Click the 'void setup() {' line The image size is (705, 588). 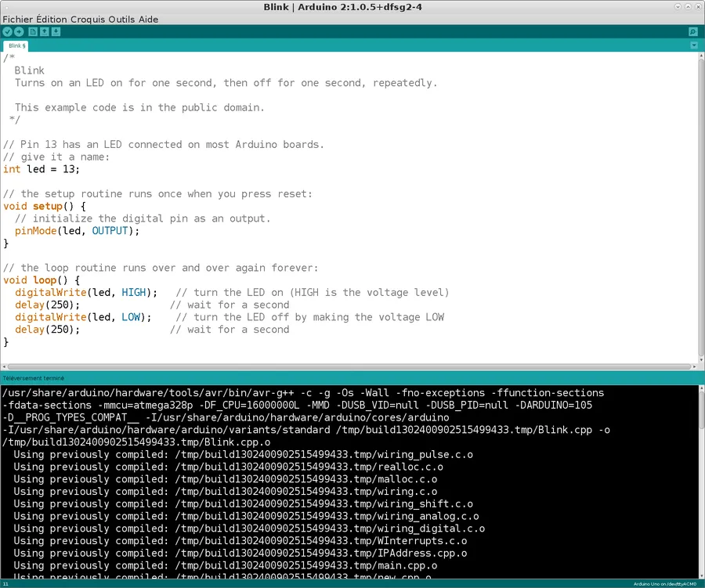coord(45,207)
